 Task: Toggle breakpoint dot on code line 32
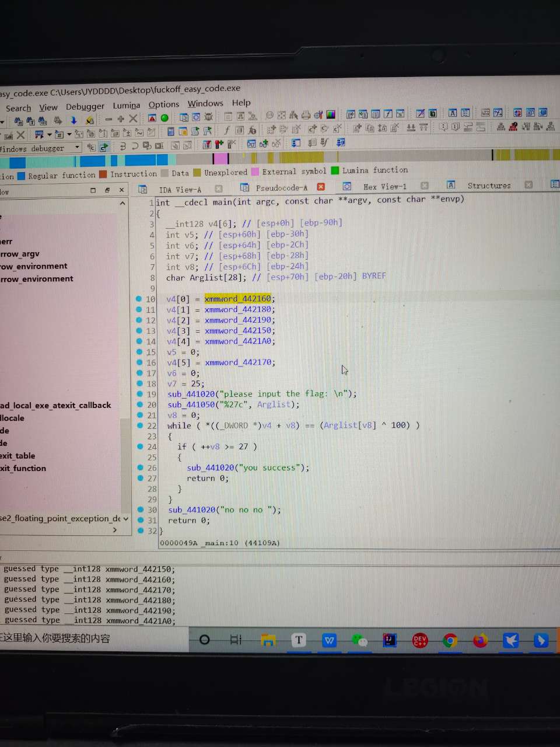[140, 530]
